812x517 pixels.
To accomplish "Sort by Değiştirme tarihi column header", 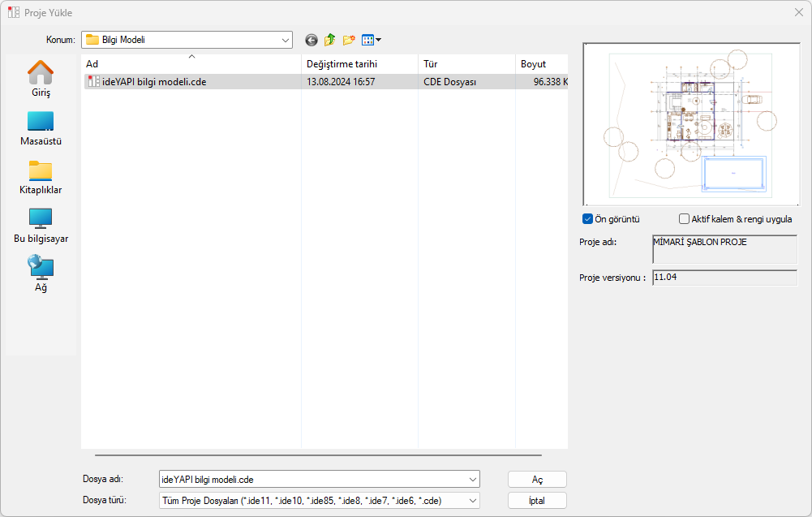I will tap(359, 64).
